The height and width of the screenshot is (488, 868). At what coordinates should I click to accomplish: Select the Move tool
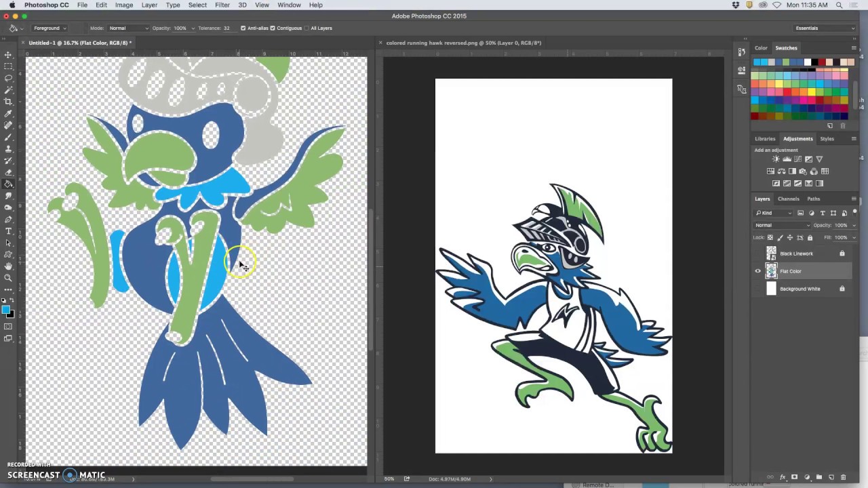click(8, 54)
